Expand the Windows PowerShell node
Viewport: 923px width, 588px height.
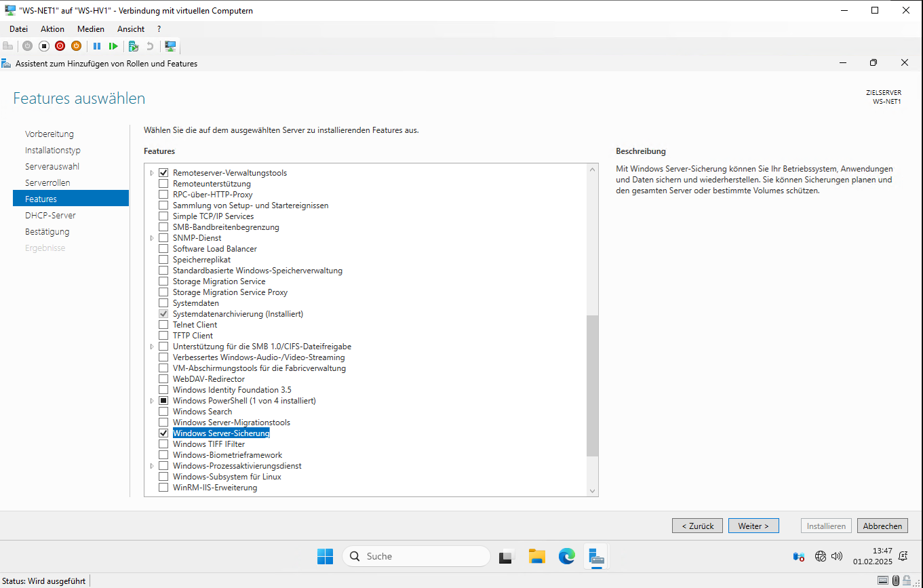[152, 401]
